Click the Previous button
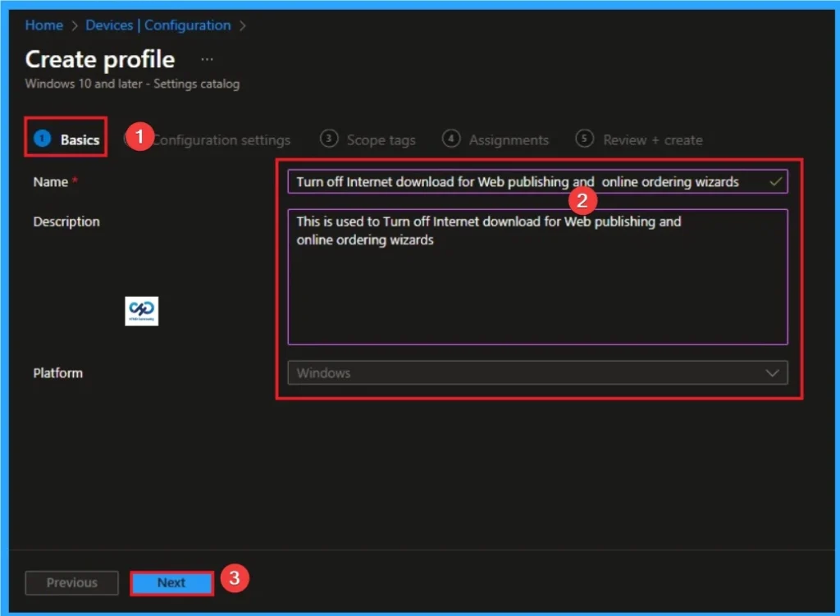840x616 pixels. 71,582
